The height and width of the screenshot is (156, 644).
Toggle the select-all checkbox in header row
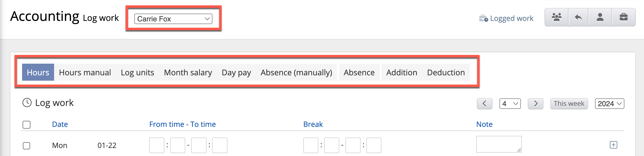click(26, 125)
